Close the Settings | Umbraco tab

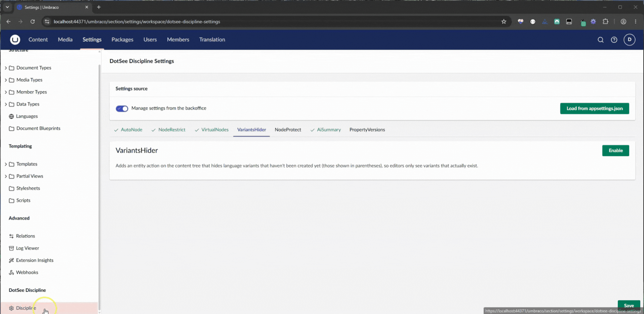click(87, 7)
